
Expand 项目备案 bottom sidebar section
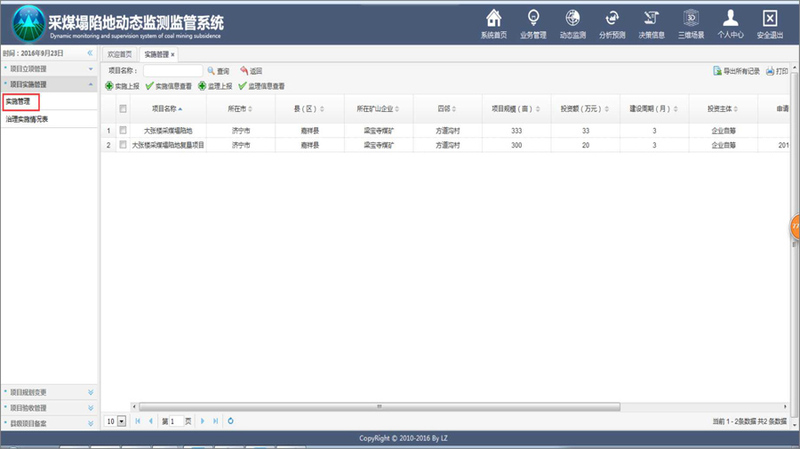click(49, 423)
